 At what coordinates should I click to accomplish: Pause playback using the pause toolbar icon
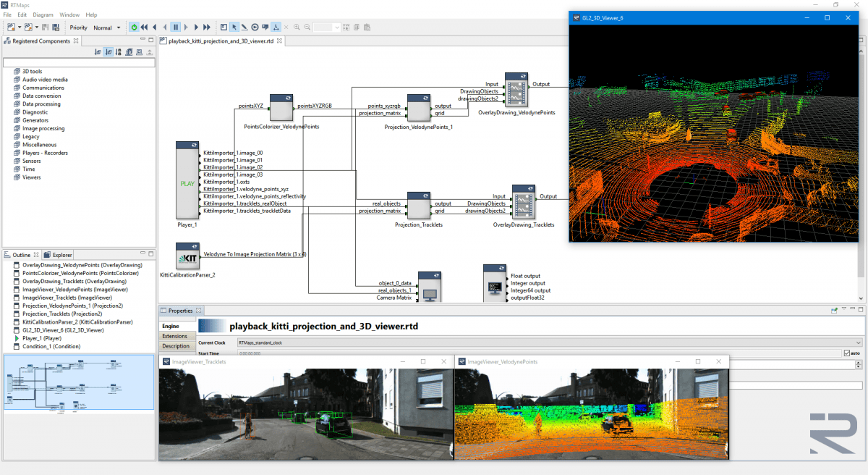coord(176,27)
